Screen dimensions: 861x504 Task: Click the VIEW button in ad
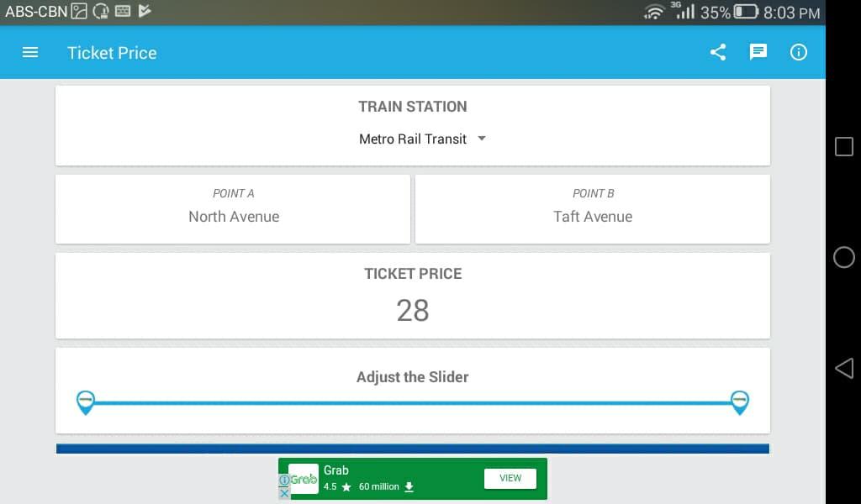point(510,478)
